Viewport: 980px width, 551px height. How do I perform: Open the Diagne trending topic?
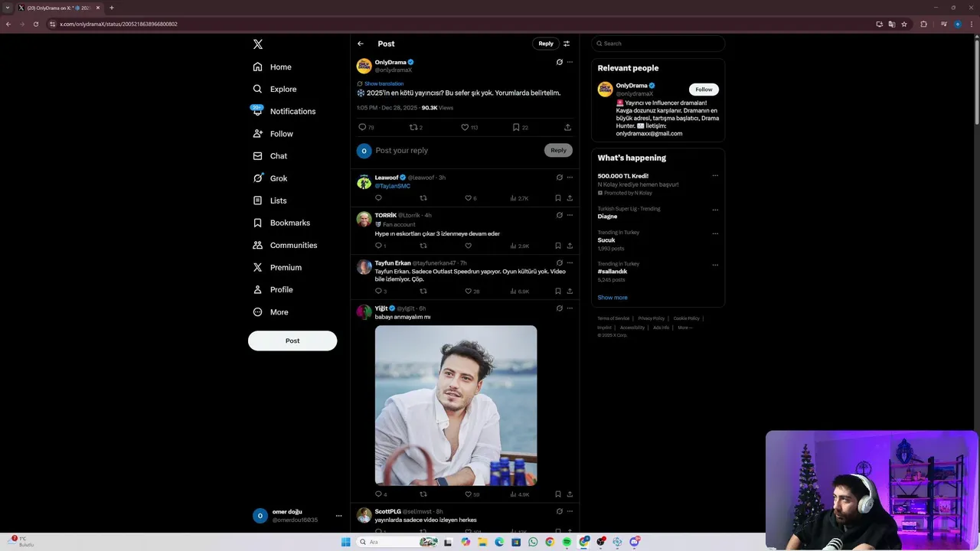pos(608,217)
